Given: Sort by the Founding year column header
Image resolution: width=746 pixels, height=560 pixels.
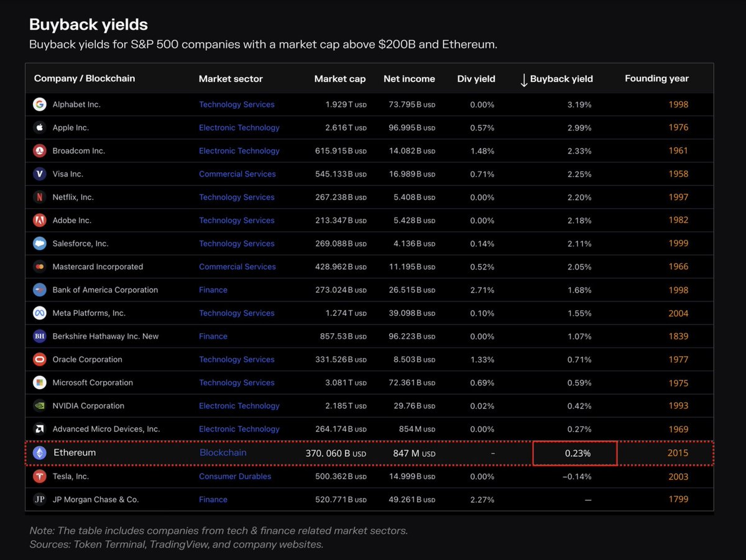Looking at the screenshot, I should tap(656, 78).
